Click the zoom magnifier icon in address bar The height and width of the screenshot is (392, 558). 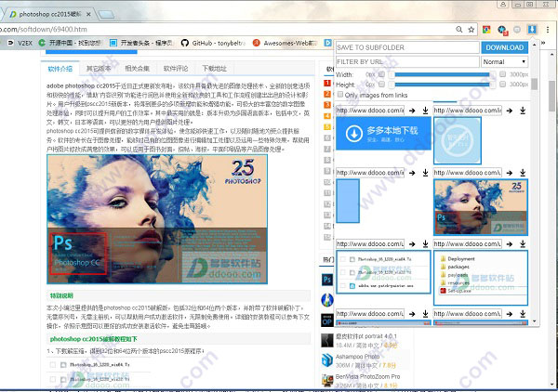point(459,30)
